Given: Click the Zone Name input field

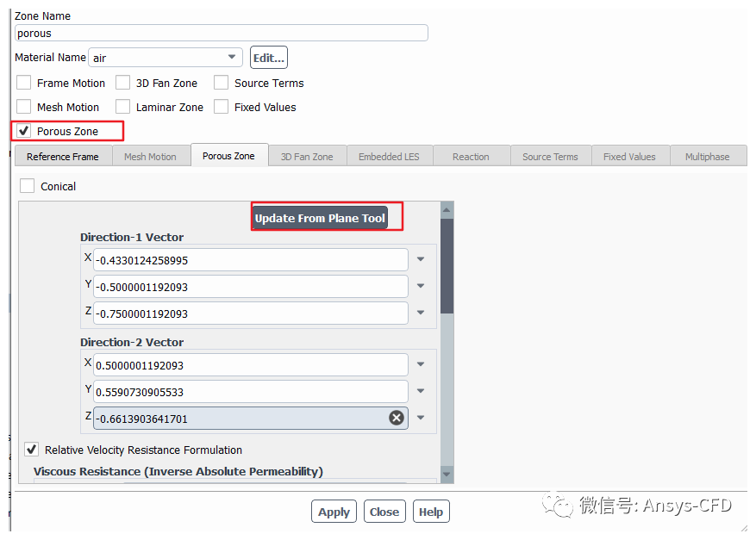Looking at the screenshot, I should point(222,33).
